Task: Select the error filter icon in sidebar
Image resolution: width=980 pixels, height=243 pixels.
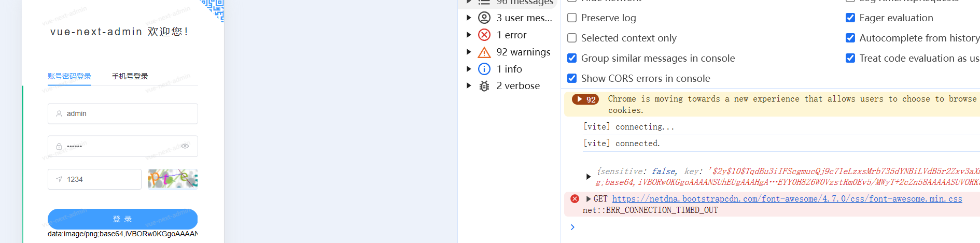Action: 484,35
